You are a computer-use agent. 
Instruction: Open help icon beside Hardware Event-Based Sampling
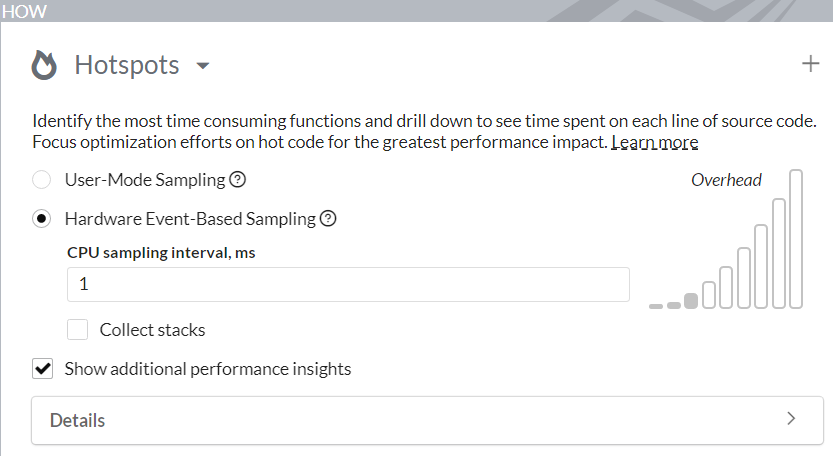point(328,218)
